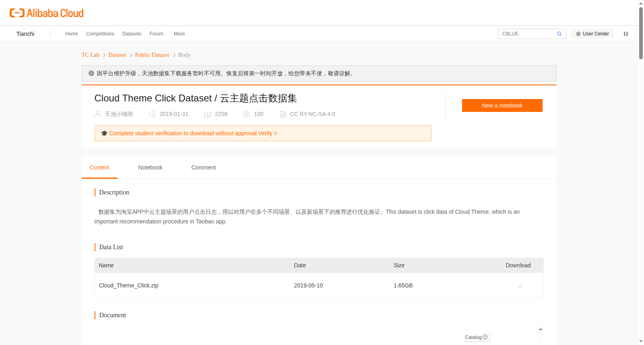The width and height of the screenshot is (644, 345).
Task: Click the license document icon beside CC BY-NC-SA
Action: (x=283, y=114)
